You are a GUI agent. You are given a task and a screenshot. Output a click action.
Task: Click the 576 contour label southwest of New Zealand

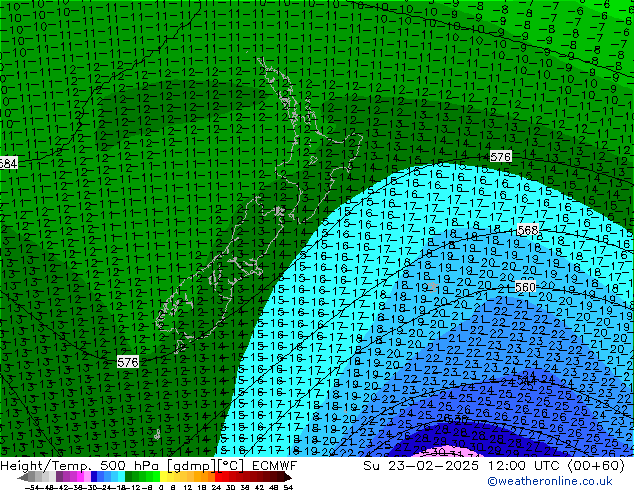click(128, 362)
